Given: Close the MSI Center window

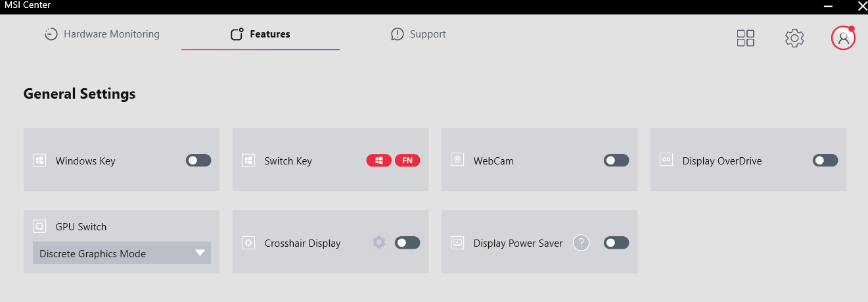Looking at the screenshot, I should pos(862,6).
